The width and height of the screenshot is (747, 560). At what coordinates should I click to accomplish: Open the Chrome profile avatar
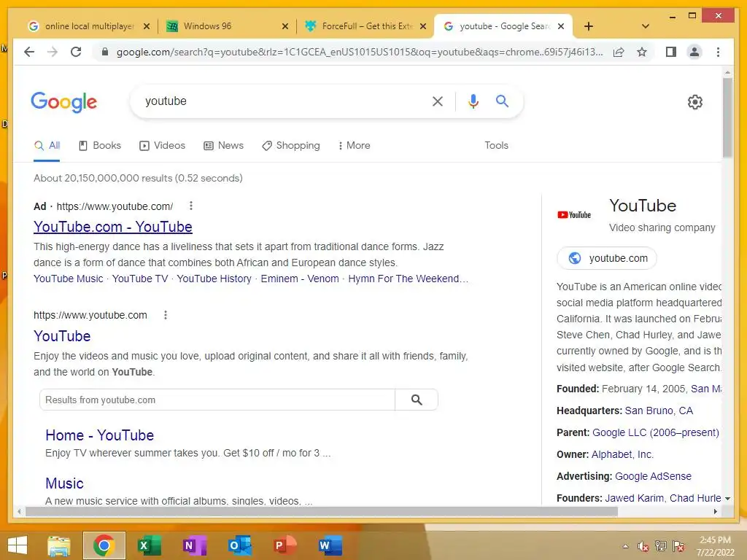[x=694, y=52]
